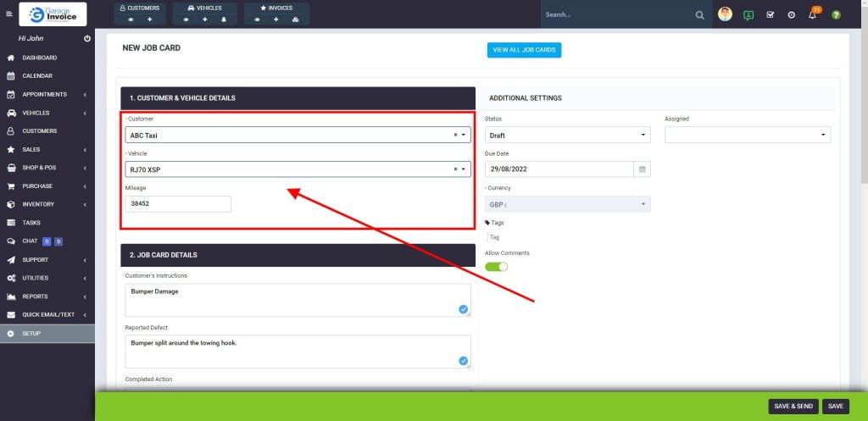868x421 pixels.
Task: Open Dashboard in the sidebar
Action: [39, 58]
